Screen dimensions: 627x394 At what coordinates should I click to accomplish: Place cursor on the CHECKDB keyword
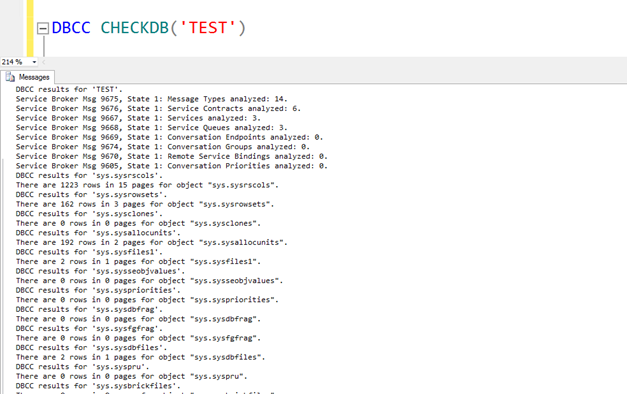click(x=135, y=28)
